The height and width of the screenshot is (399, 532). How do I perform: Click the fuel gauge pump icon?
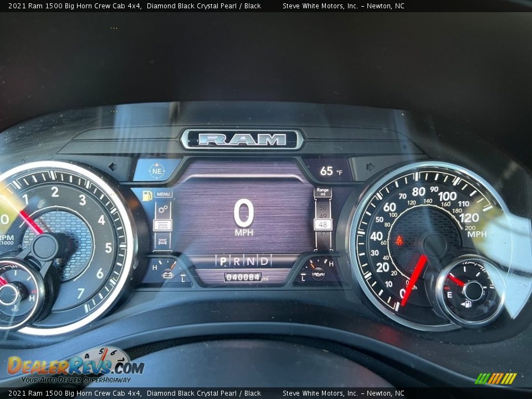tap(466, 304)
